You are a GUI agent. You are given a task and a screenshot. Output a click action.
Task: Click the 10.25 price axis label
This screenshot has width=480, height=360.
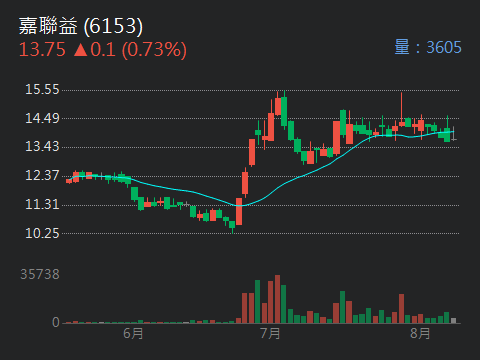click(x=42, y=233)
